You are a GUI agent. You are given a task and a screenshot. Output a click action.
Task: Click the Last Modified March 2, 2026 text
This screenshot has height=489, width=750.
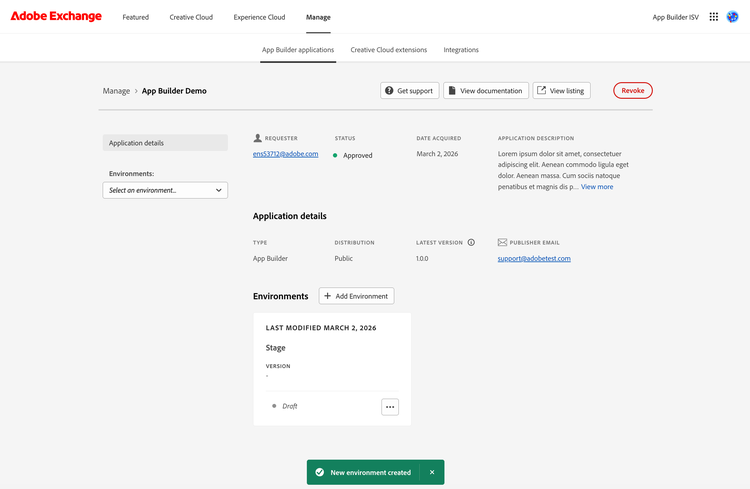[321, 328]
